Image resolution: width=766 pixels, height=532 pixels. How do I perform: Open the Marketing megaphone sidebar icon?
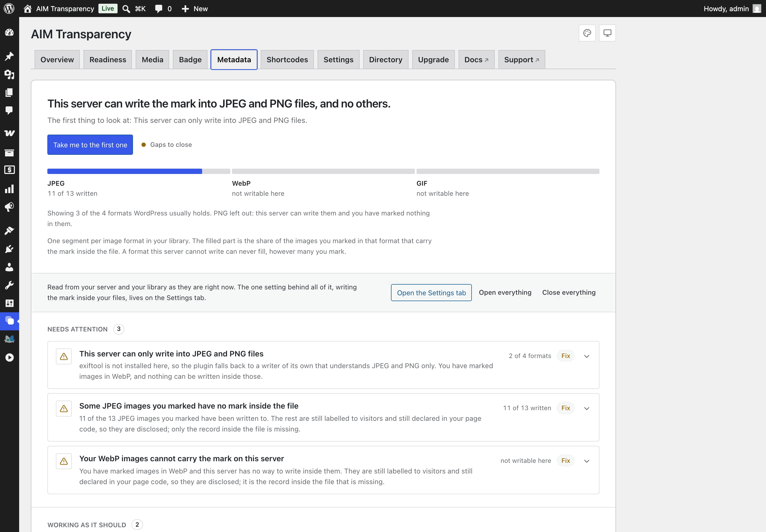pos(9,207)
